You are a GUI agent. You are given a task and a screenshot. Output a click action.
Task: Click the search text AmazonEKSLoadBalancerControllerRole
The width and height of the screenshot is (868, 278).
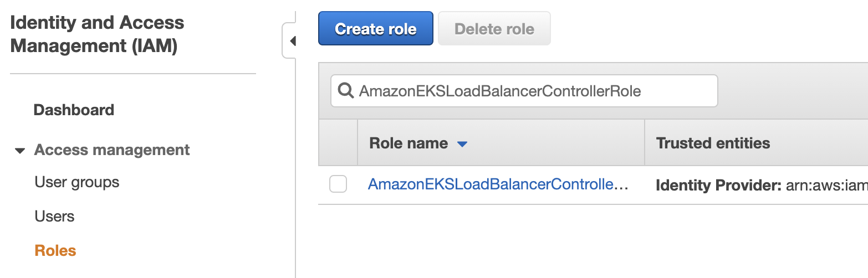(500, 91)
